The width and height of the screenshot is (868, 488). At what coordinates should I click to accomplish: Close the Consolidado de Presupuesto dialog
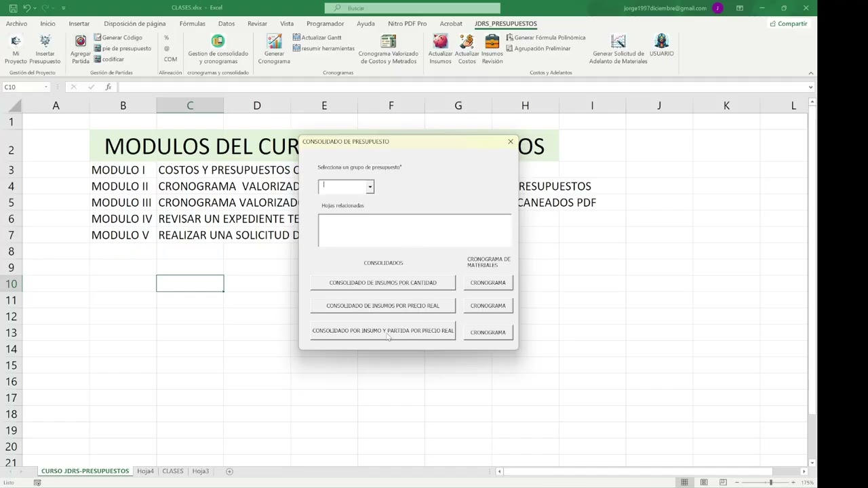point(511,142)
